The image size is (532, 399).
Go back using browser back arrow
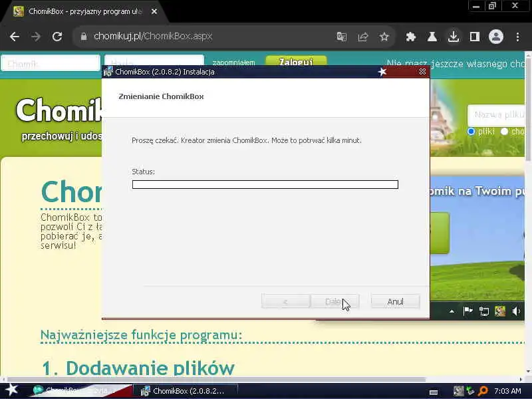pyautogui.click(x=15, y=37)
